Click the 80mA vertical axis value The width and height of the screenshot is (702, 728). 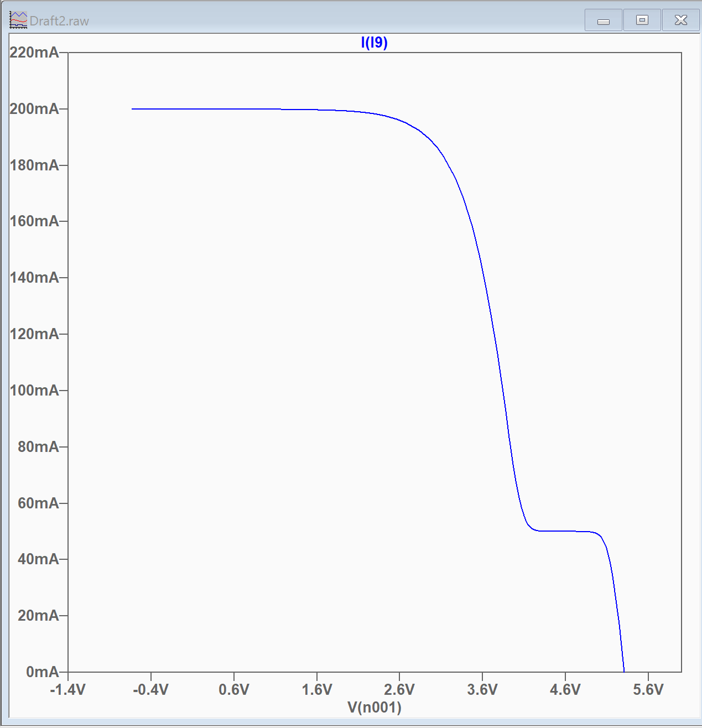coord(38,446)
